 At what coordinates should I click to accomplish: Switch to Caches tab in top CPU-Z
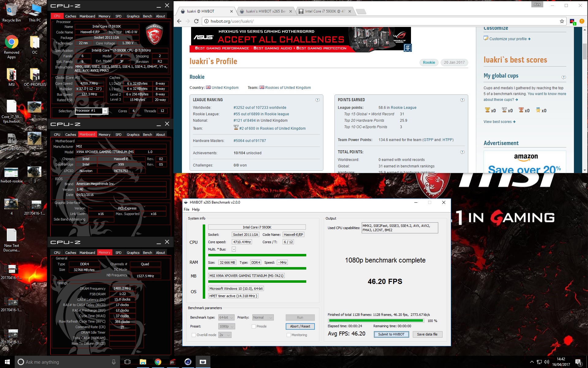[x=70, y=16]
